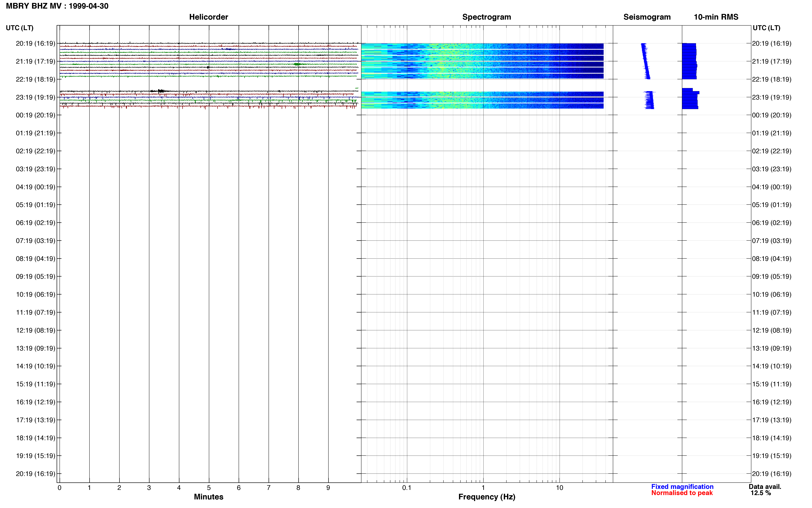The width and height of the screenshot is (812, 508).
Task: Select the Helicorder panel heading
Action: tap(209, 17)
